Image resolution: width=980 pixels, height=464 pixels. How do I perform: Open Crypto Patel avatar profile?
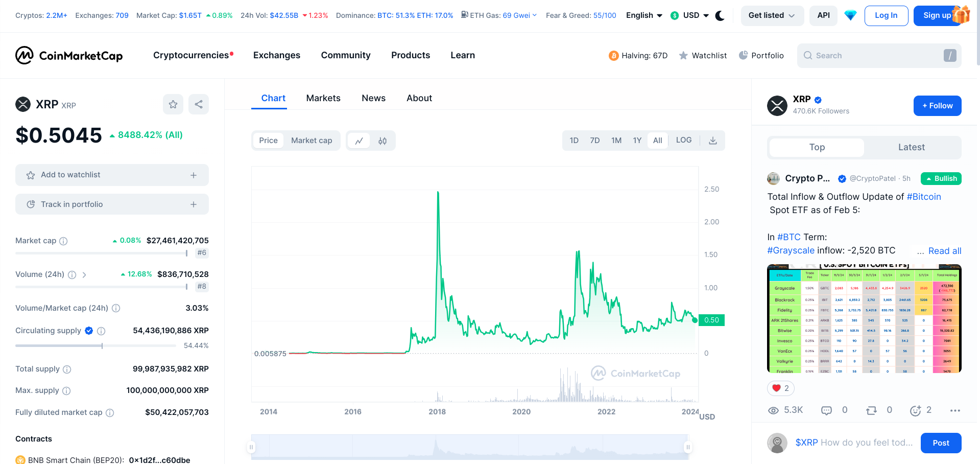773,178
